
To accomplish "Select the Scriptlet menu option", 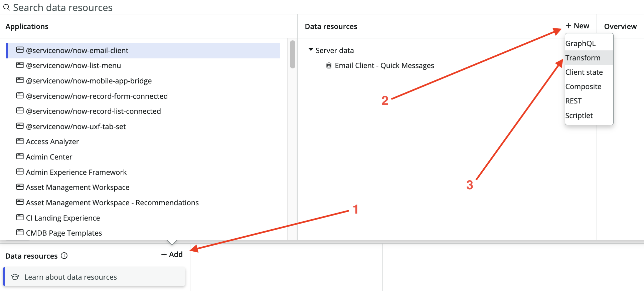I will [x=589, y=115].
